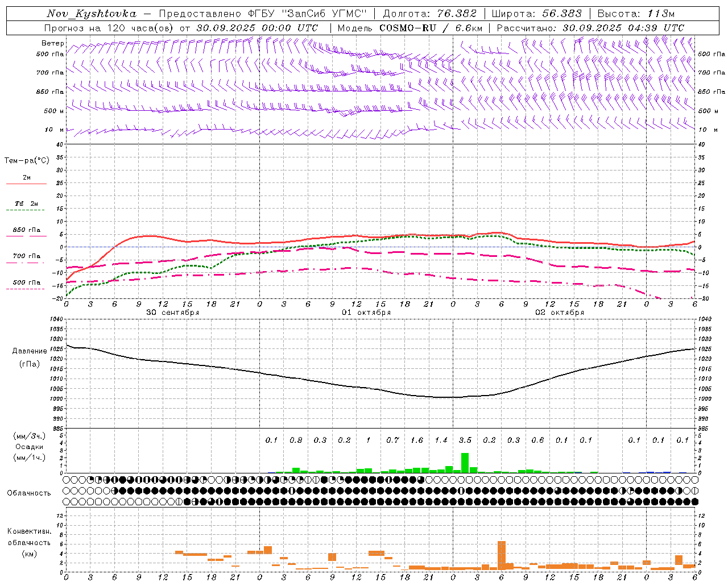The image size is (728, 582).
Task: Click the 3.5 precipitation total
Action: 465,440
